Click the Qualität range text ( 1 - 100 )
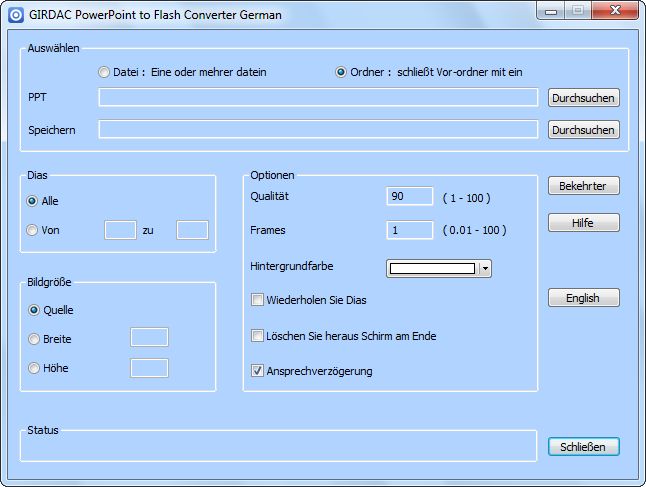This screenshot has height=487, width=646. [x=466, y=198]
